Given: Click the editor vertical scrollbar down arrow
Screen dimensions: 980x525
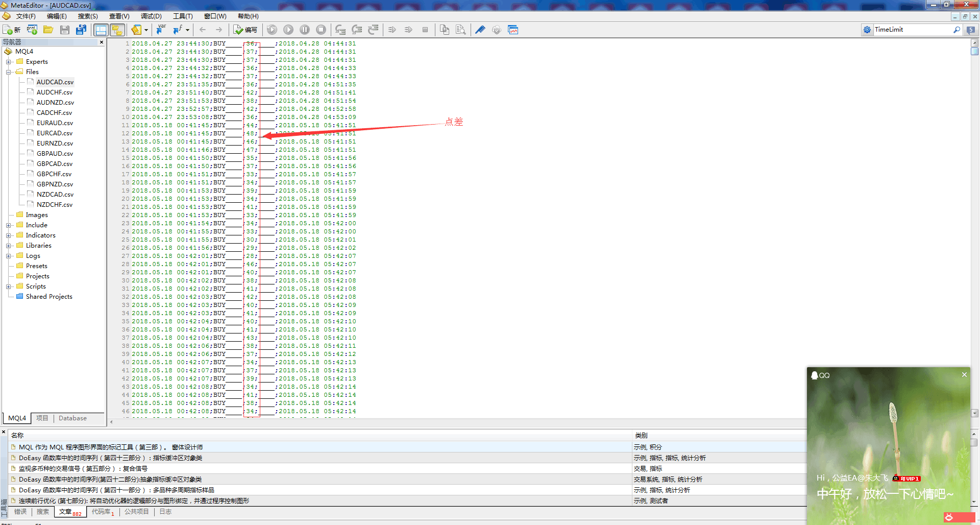Looking at the screenshot, I should pyautogui.click(x=975, y=413).
